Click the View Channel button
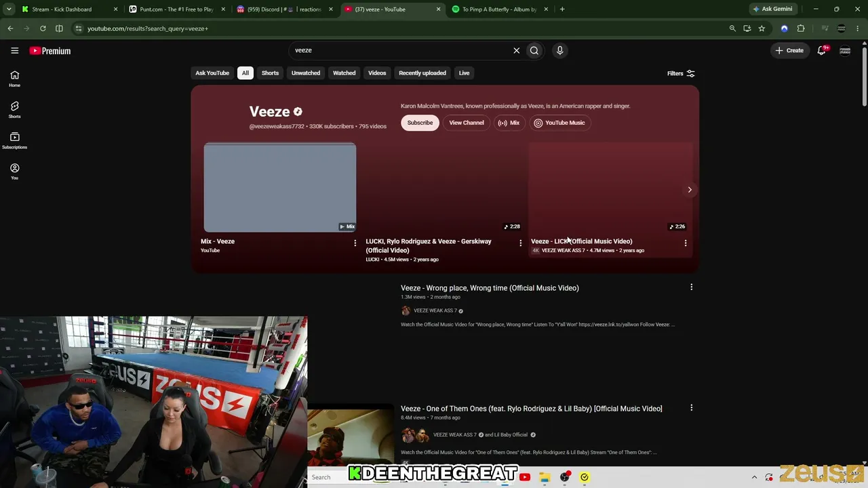Screen dimensions: 868x488 [467, 123]
